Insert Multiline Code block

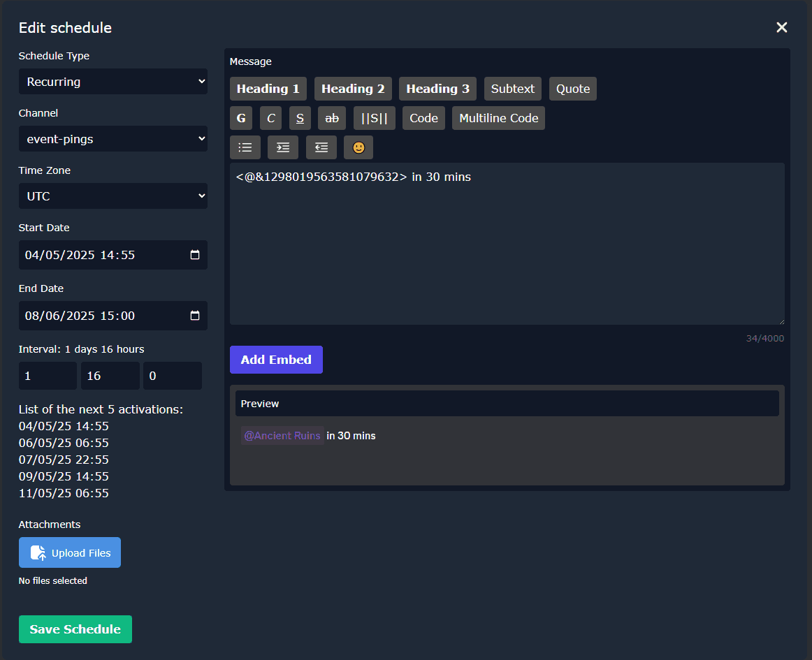coord(498,118)
